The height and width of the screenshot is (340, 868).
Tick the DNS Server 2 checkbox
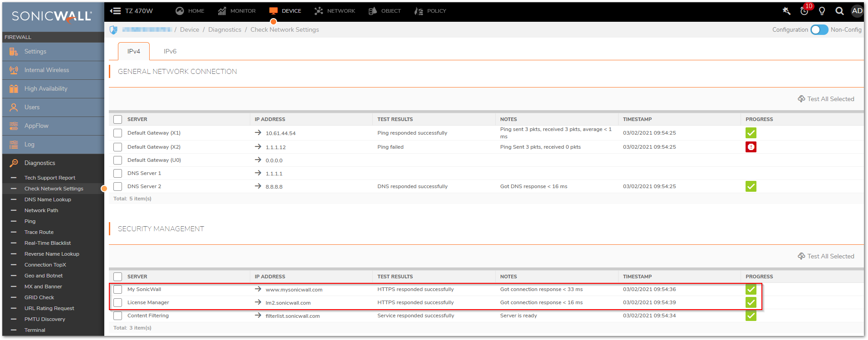(118, 186)
